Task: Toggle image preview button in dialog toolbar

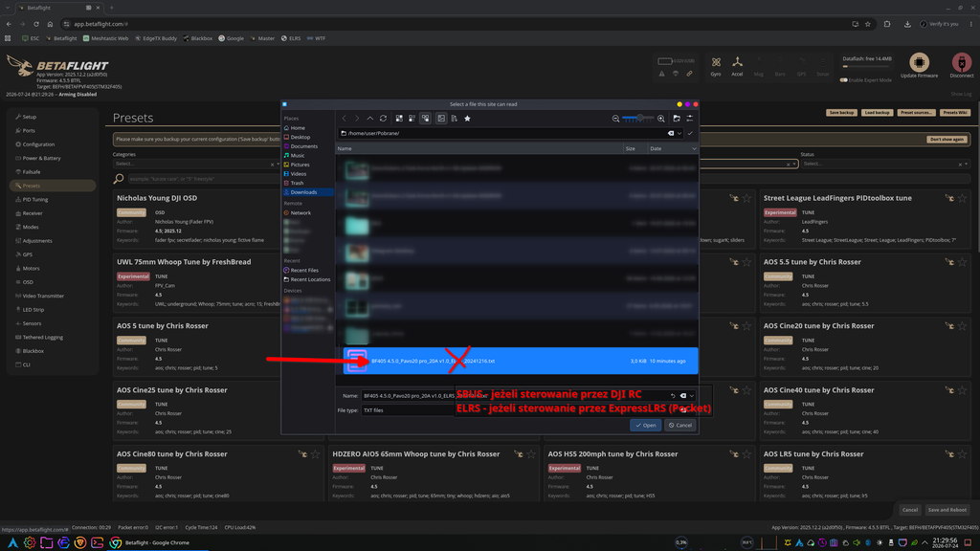Action: coord(441,118)
